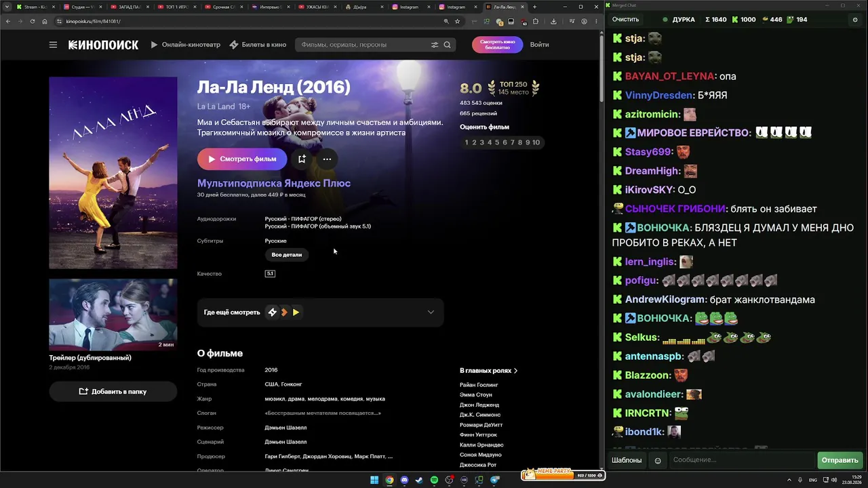Image resolution: width=868 pixels, height=488 pixels.
Task: Open Steam from the taskbar
Action: (419, 480)
